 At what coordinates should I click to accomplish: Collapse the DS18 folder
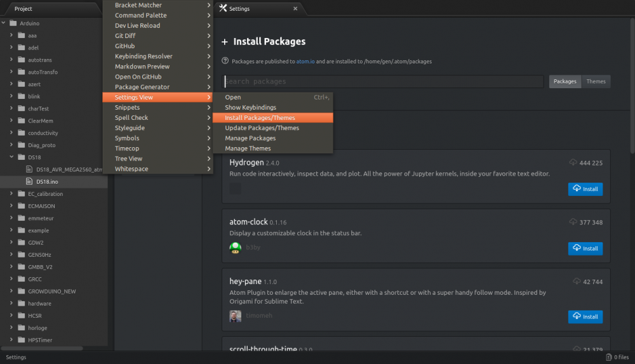pyautogui.click(x=11, y=157)
